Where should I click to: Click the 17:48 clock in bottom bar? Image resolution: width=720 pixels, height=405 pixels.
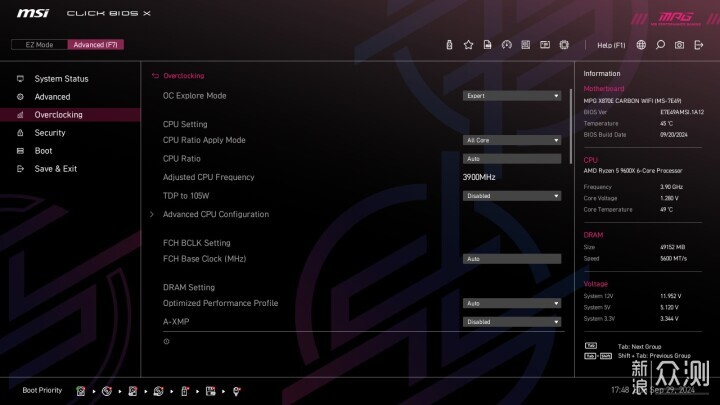click(x=620, y=390)
